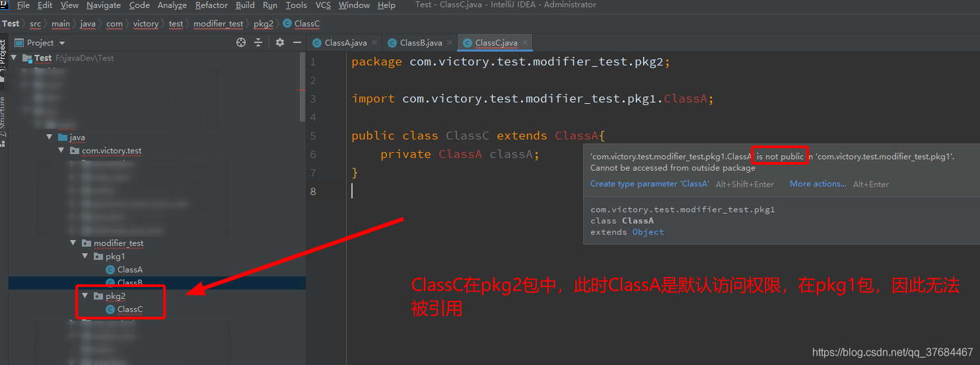Click the ClassC class icon in project tree
980x365 pixels.
tap(110, 309)
